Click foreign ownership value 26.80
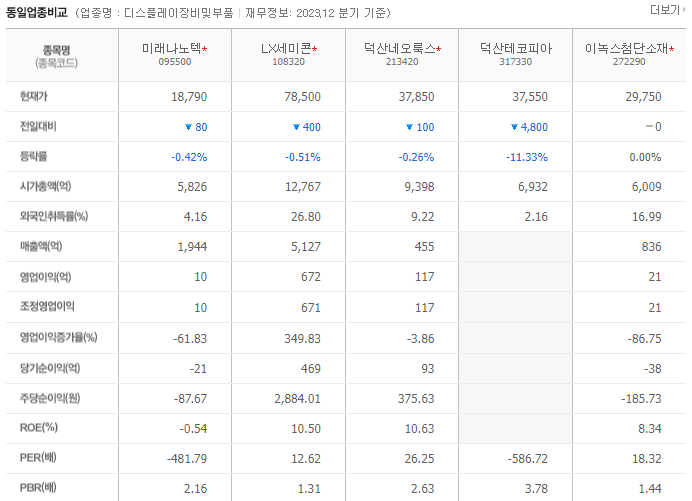692x501 pixels. pyautogui.click(x=306, y=217)
